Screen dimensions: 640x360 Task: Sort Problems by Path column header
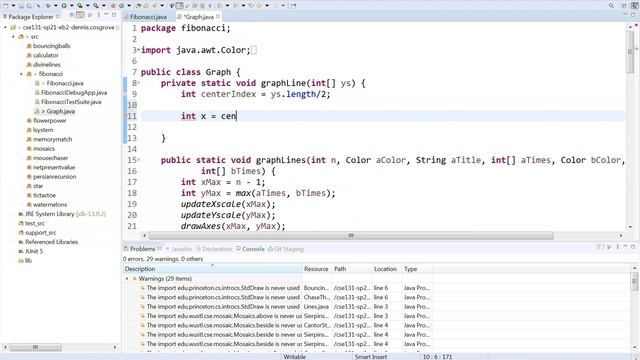coord(351,269)
